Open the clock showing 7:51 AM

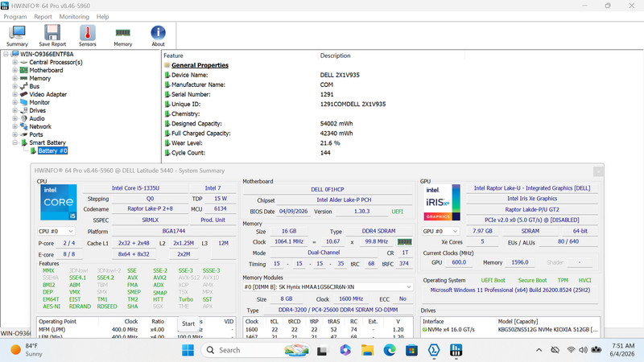click(622, 350)
